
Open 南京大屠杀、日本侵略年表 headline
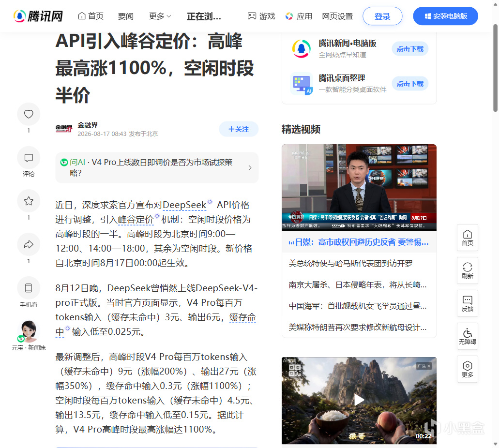(x=357, y=285)
